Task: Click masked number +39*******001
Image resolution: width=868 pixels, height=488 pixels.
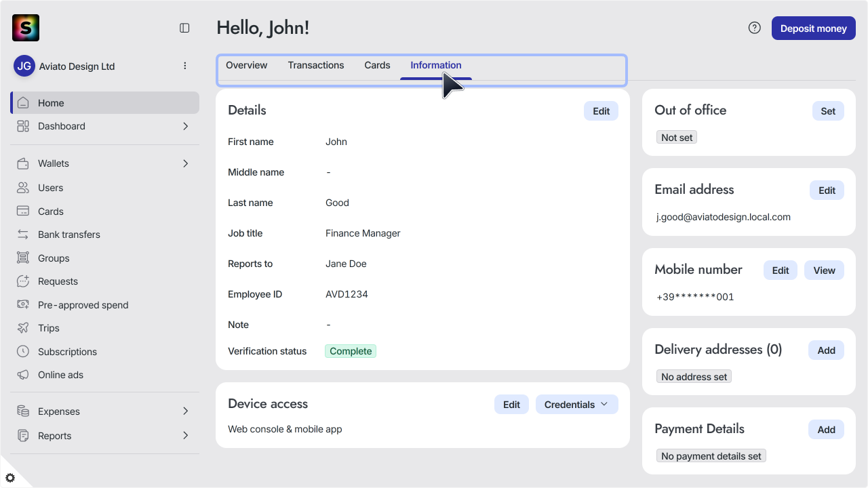Action: pyautogui.click(x=695, y=297)
